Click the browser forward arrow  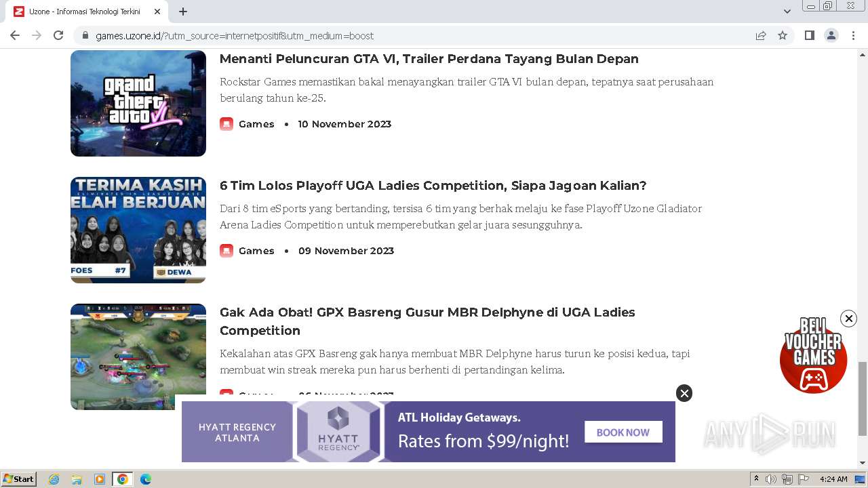[37, 35]
